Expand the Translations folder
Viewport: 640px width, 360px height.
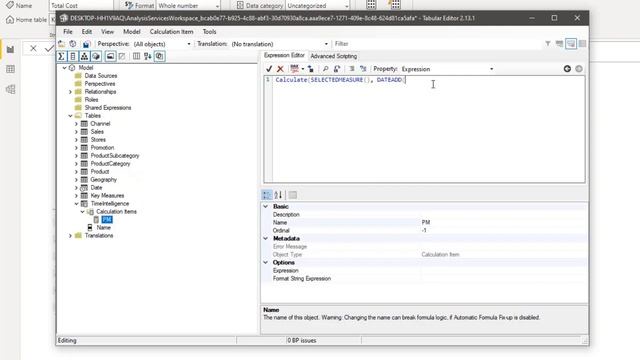[70, 236]
